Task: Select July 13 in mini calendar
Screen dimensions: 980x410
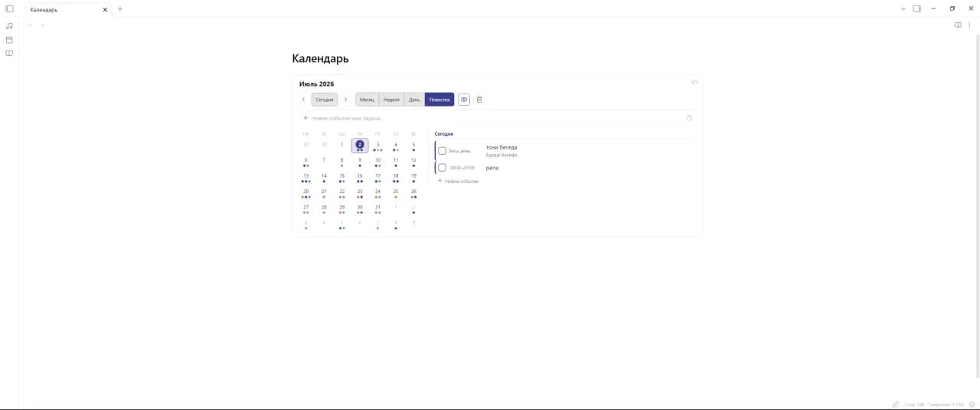Action: (x=305, y=176)
